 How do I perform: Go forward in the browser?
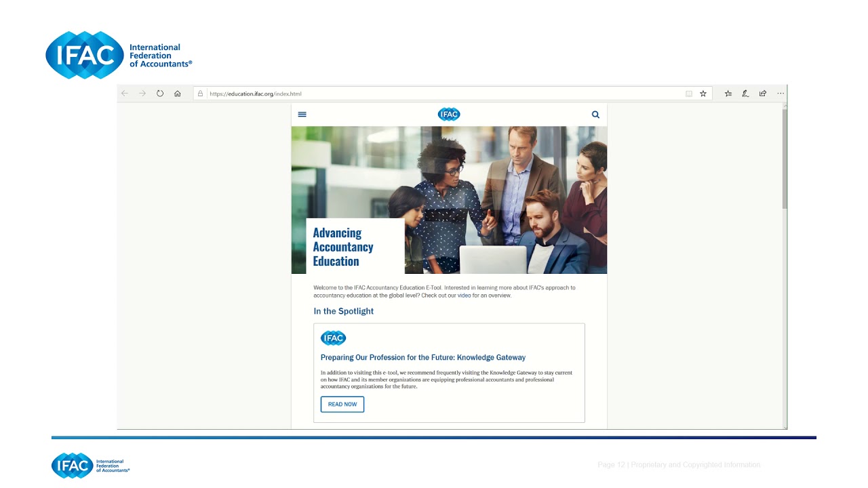pos(142,94)
